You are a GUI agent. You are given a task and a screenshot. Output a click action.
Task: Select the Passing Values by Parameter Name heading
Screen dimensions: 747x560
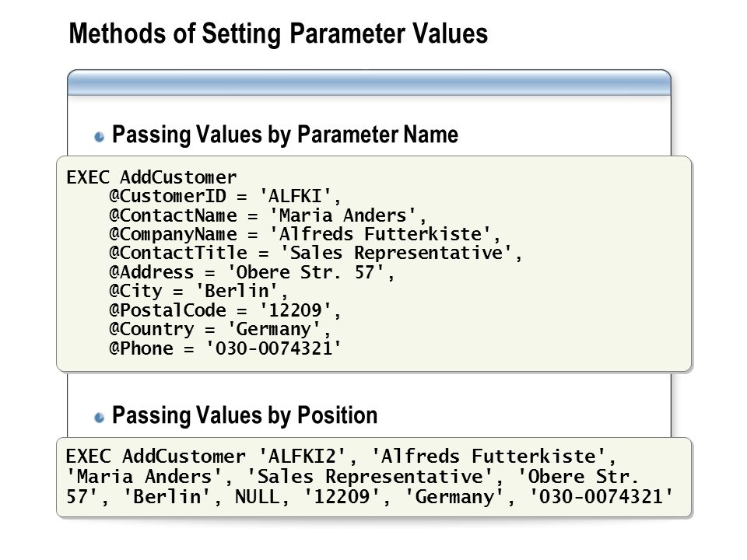click(x=285, y=135)
